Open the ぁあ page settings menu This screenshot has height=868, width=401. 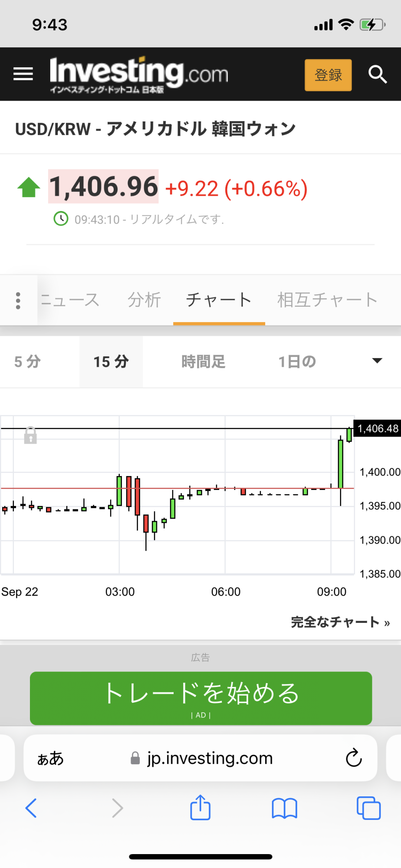50,758
